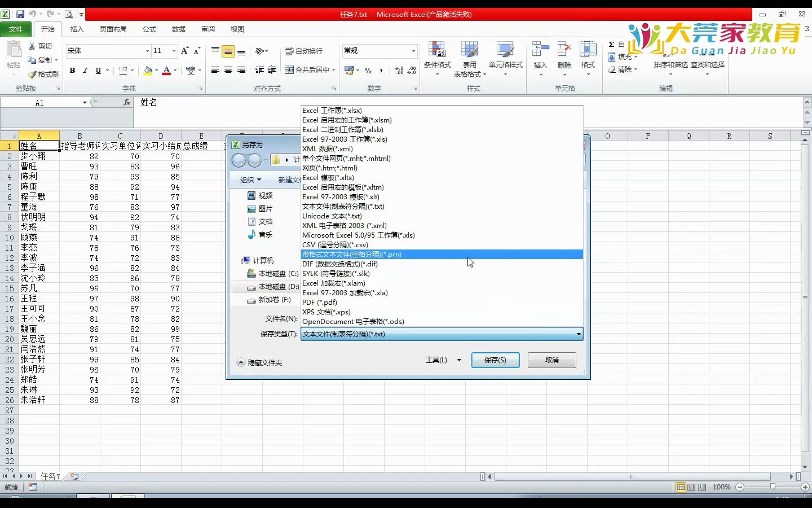Delete cells with 删除 button
Screen dimensions: 812x508
(x=564, y=59)
